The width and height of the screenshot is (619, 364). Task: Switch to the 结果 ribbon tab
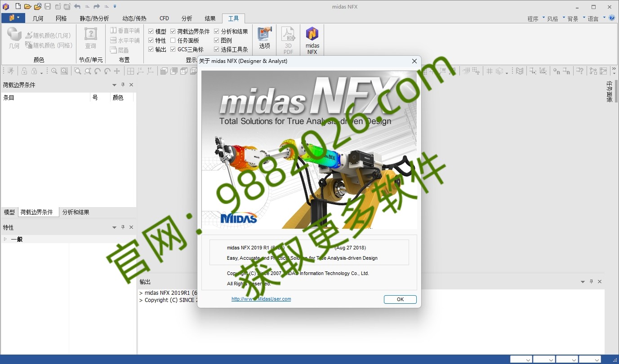click(210, 18)
